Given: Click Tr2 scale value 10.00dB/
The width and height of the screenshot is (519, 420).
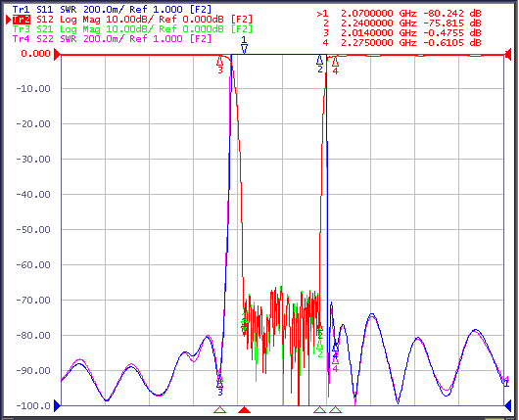Looking at the screenshot, I should [130, 20].
